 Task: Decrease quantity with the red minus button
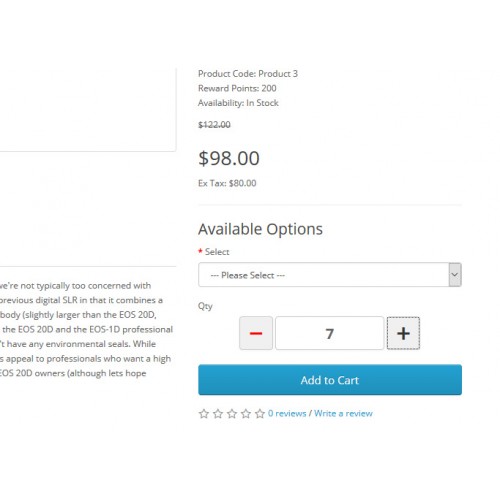[256, 333]
